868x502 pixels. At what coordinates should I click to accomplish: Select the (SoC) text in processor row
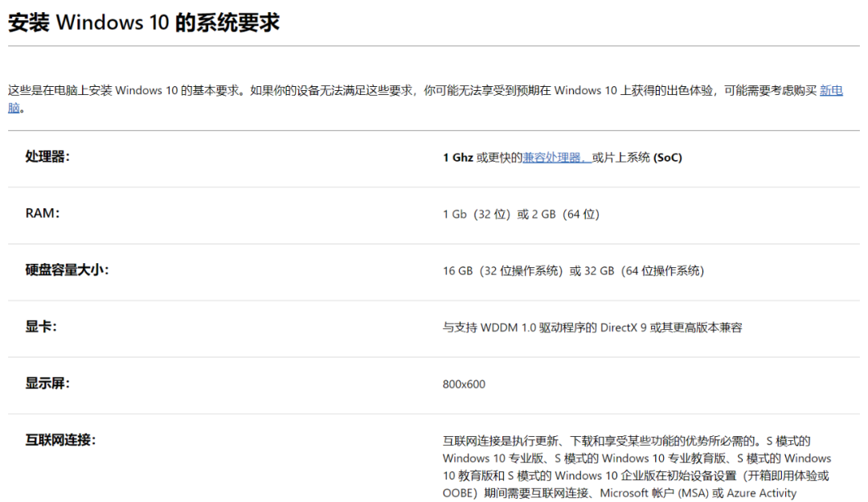coord(669,158)
